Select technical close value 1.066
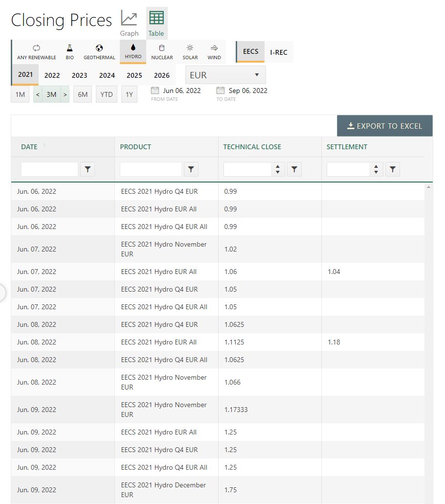 click(x=232, y=382)
